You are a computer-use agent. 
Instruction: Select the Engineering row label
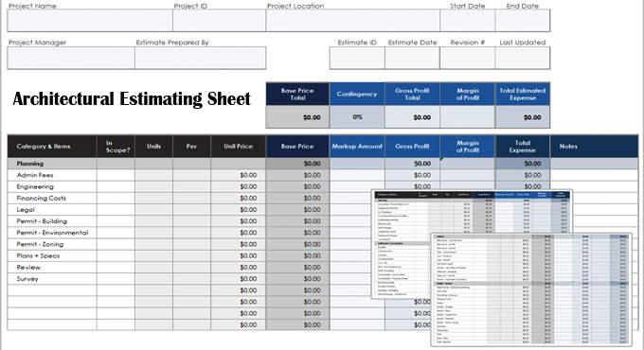coord(35,186)
